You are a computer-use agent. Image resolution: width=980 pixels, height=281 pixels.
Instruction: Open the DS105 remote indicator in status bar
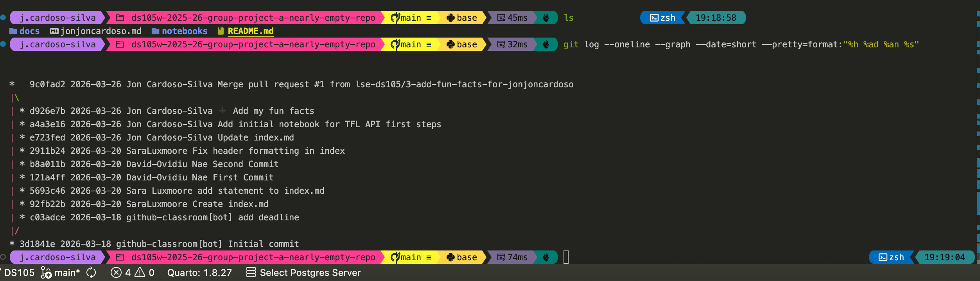[x=19, y=272]
